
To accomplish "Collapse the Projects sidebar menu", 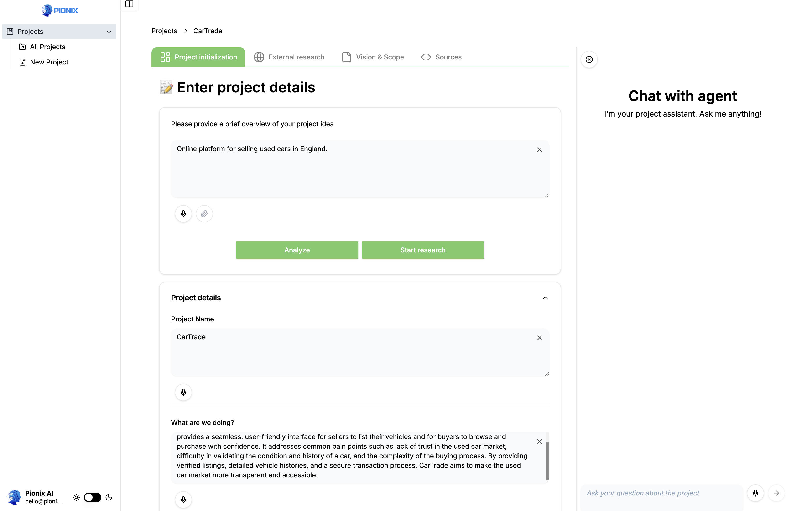I will point(109,32).
